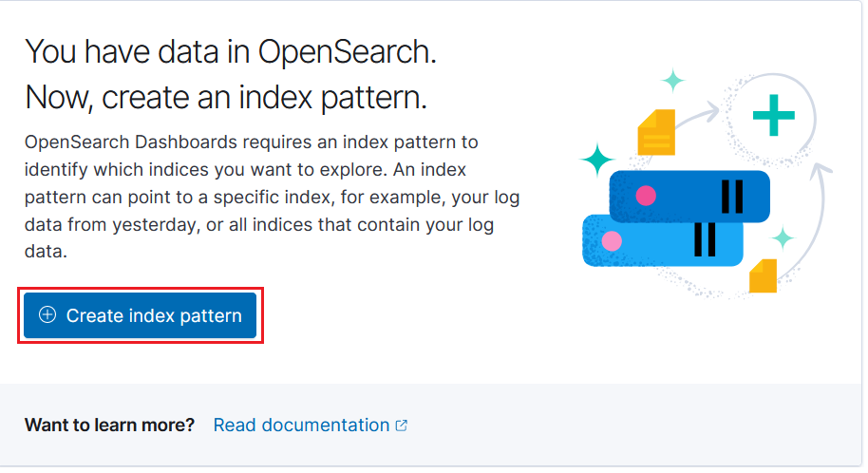This screenshot has width=868, height=473.
Task: Click the plus circle icon in the button
Action: point(47,315)
